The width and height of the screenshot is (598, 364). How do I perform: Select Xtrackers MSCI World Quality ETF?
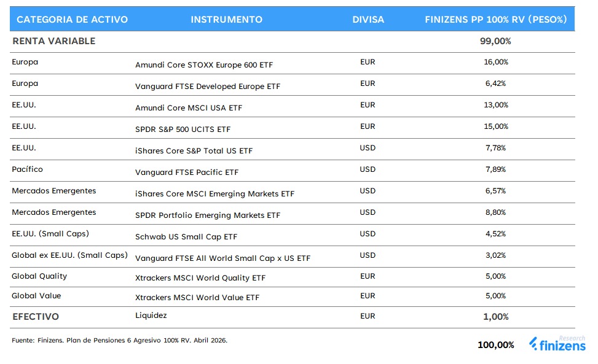[200, 278]
